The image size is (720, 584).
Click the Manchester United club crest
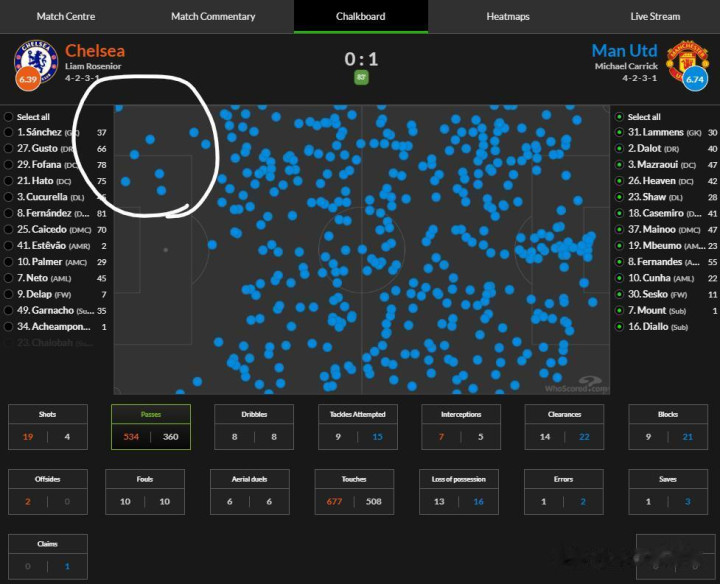point(687,61)
